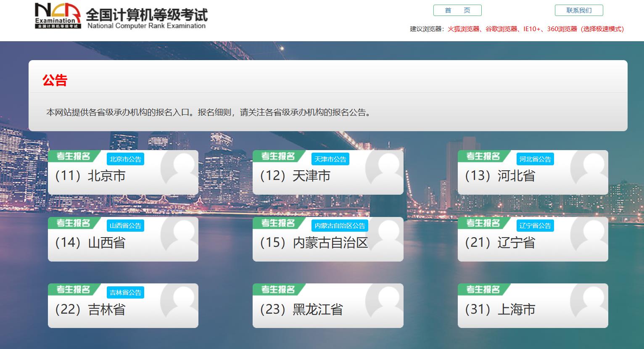The width and height of the screenshot is (644, 349).
Task: Open the 辽宁省公告 announcement
Action: point(535,225)
